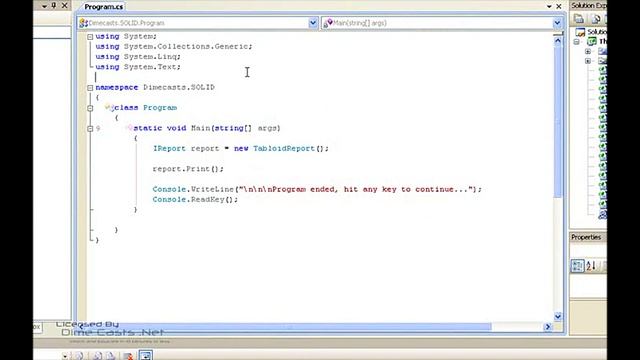Click the horizontal scrollbar right arrow
Screen dimensions: 640x360
(548, 327)
